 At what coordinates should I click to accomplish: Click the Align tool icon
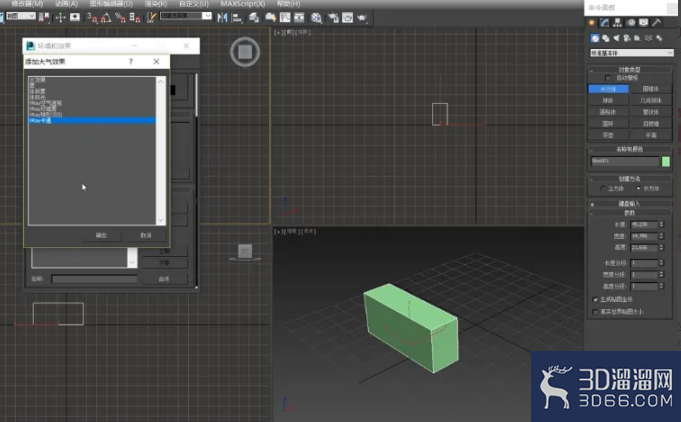tap(237, 17)
